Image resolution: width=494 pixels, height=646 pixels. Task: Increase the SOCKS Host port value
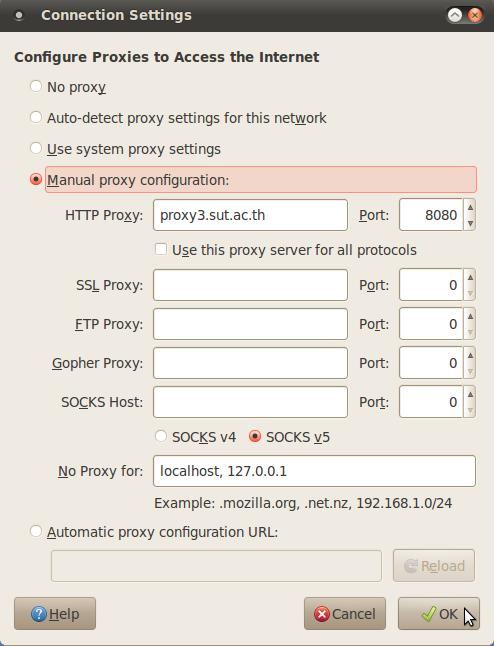click(470, 394)
